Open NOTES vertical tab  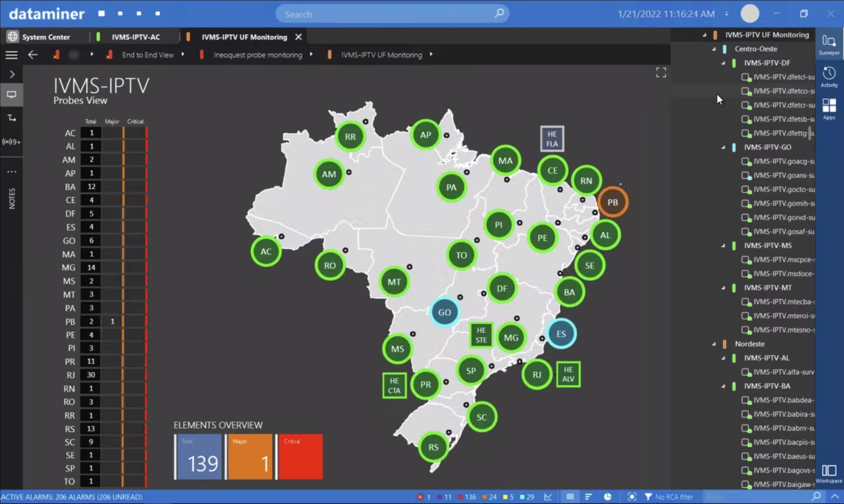12,198
